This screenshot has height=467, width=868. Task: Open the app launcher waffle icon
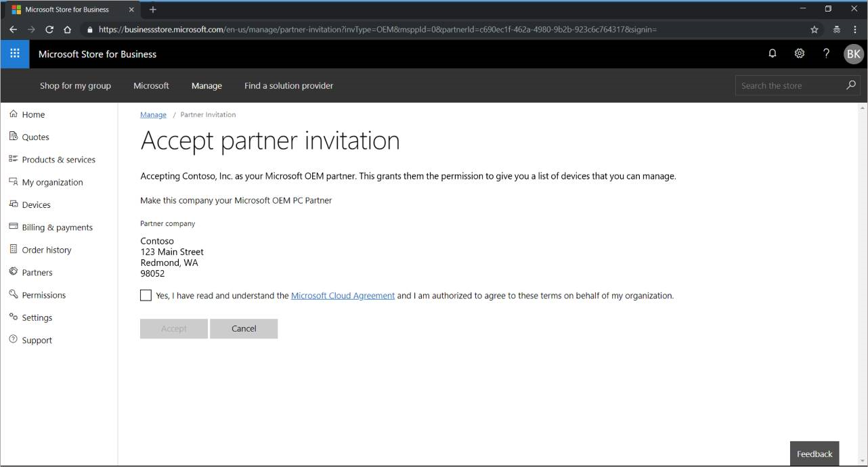pyautogui.click(x=14, y=54)
